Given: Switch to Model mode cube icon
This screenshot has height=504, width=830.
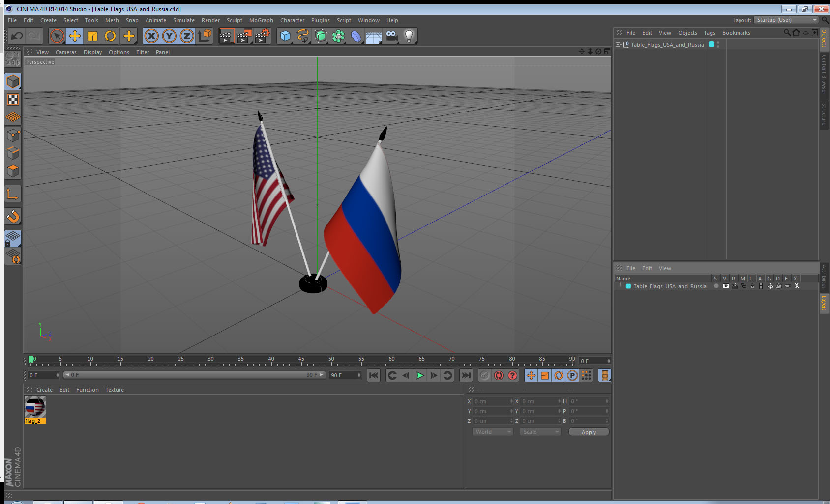Looking at the screenshot, I should tap(13, 82).
